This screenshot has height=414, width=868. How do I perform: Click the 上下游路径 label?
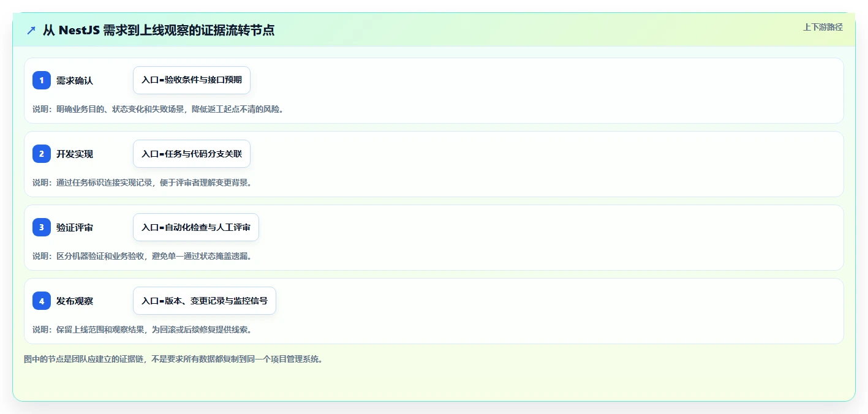tap(823, 27)
